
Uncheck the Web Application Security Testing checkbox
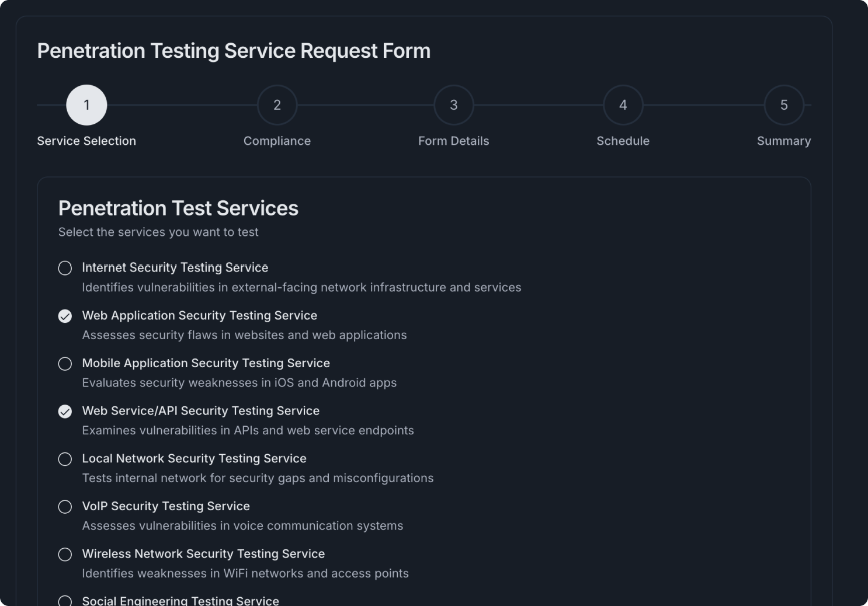pyautogui.click(x=65, y=316)
